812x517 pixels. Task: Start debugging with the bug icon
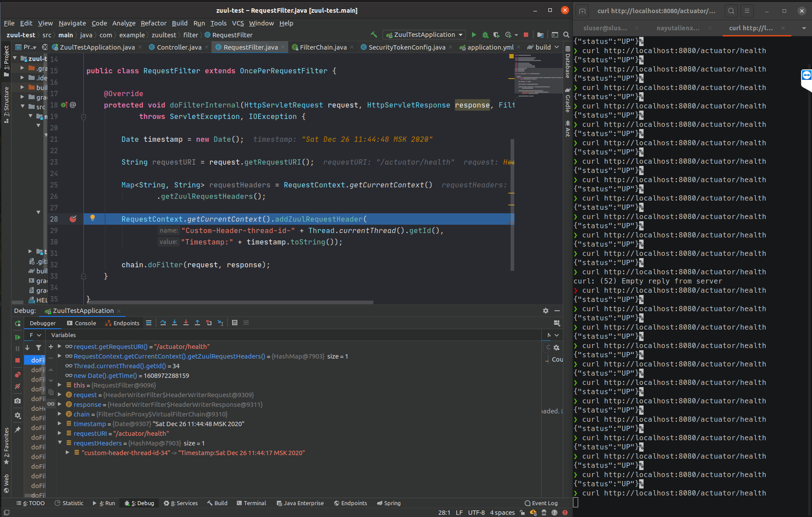click(485, 34)
